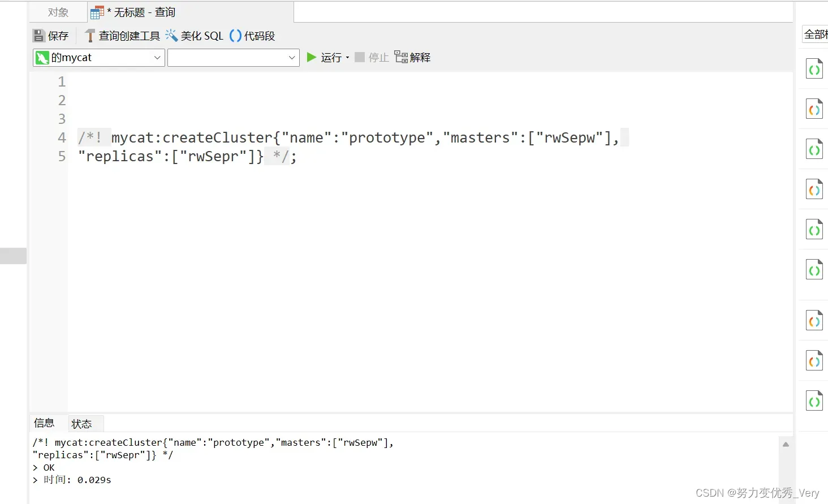Click the scroll-up arrow in the message panel
The image size is (828, 504).
tap(786, 445)
